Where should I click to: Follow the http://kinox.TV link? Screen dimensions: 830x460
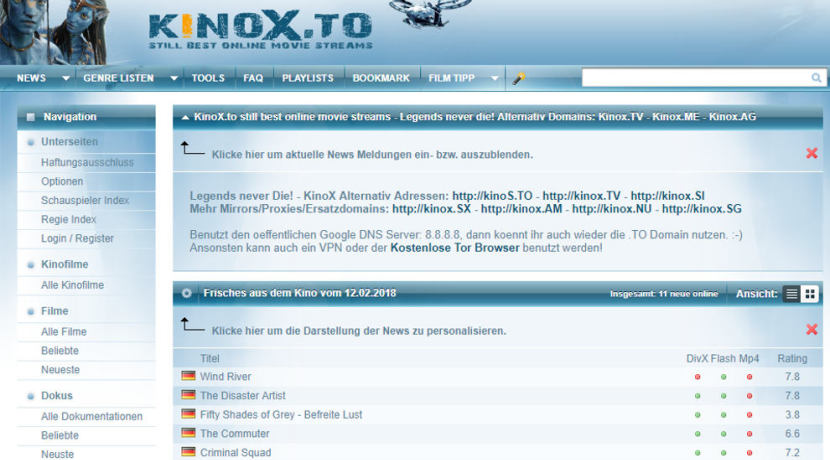pyautogui.click(x=581, y=196)
